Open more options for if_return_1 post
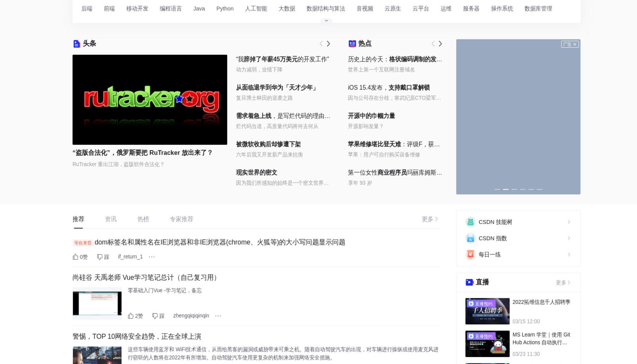The height and width of the screenshot is (364, 637). tap(152, 257)
